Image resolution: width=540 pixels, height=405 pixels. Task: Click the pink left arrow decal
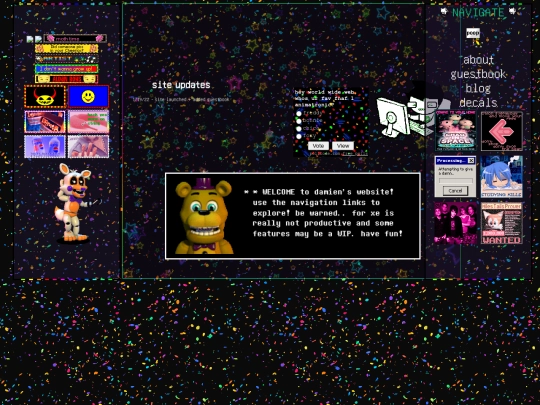pyautogui.click(x=501, y=131)
